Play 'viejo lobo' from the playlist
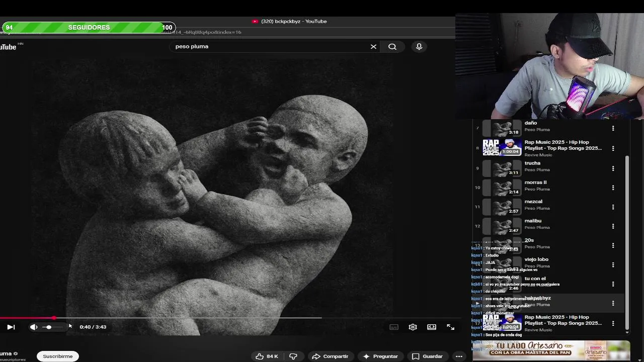The image size is (644, 362). click(x=536, y=259)
